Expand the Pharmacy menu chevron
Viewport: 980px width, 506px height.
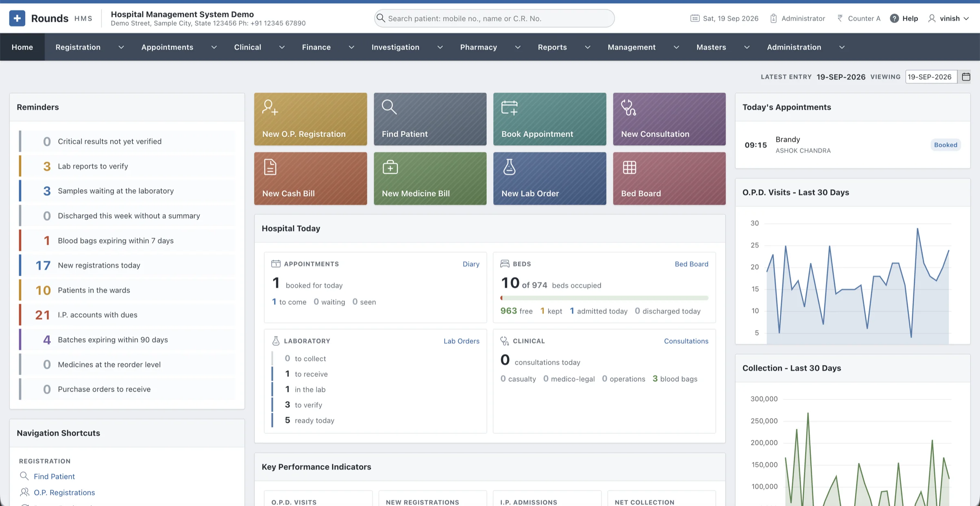pyautogui.click(x=518, y=47)
